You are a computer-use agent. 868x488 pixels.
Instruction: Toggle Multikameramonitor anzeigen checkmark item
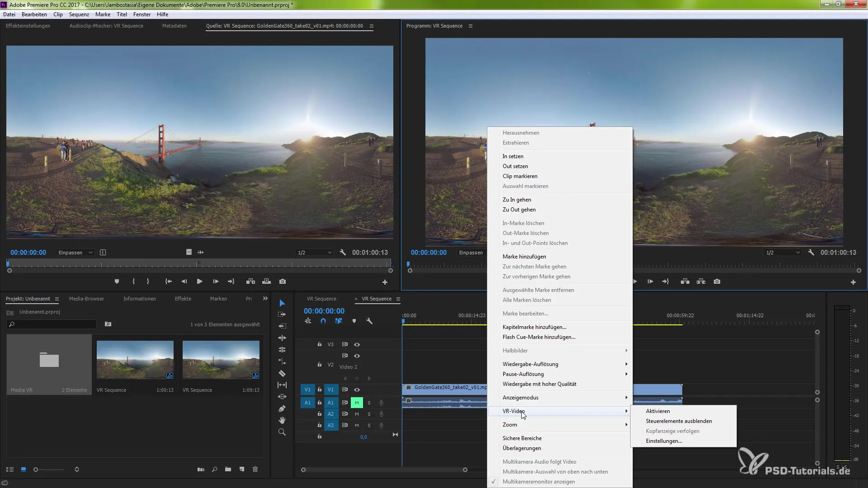[560, 482]
